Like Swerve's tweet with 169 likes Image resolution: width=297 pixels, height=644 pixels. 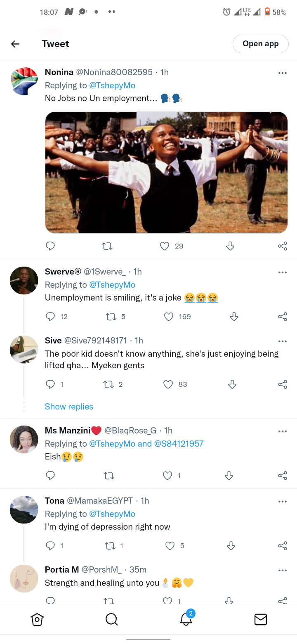click(168, 317)
